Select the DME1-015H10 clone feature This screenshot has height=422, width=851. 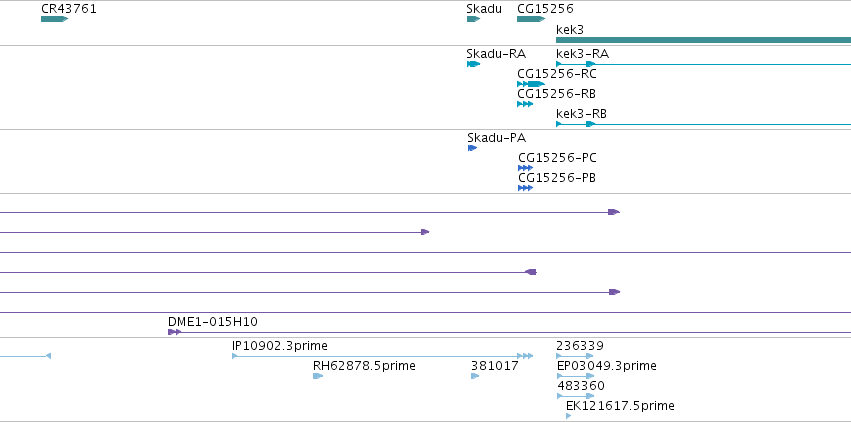click(509, 332)
